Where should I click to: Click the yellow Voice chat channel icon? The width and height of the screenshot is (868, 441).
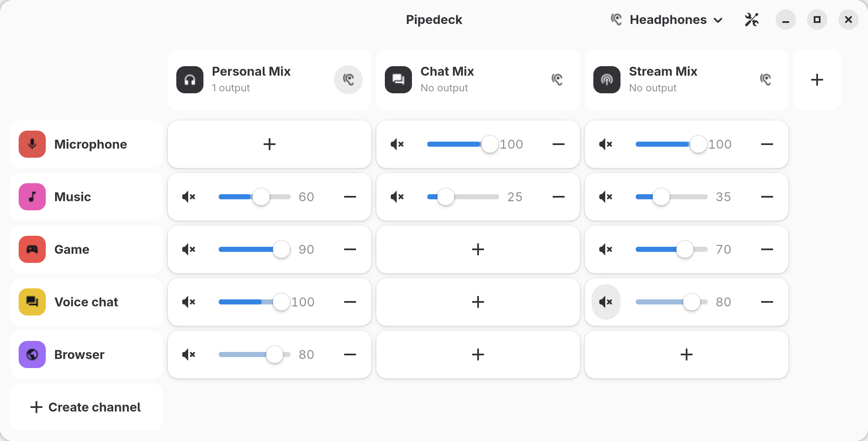[x=32, y=302]
